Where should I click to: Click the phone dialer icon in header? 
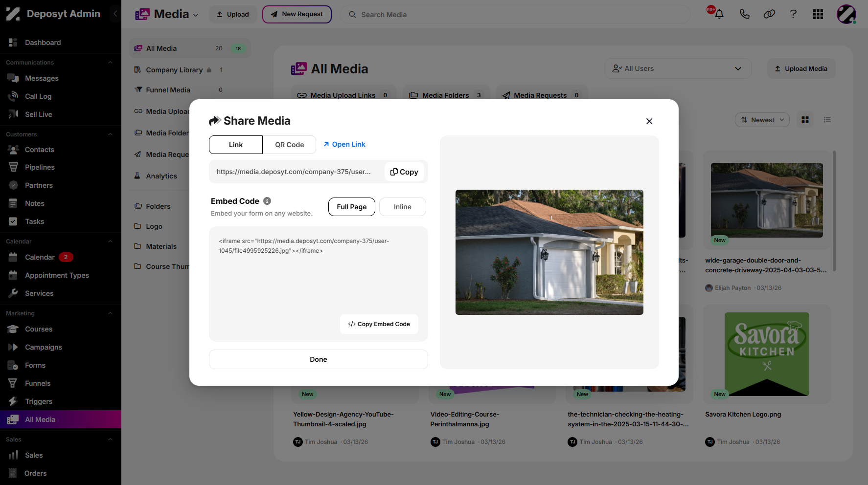pyautogui.click(x=744, y=14)
